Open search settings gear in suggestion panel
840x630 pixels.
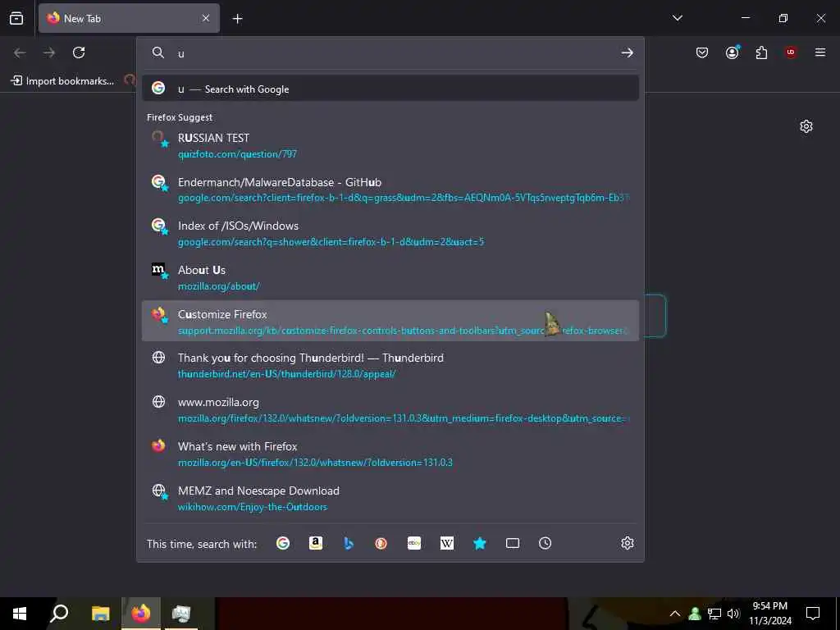628,543
